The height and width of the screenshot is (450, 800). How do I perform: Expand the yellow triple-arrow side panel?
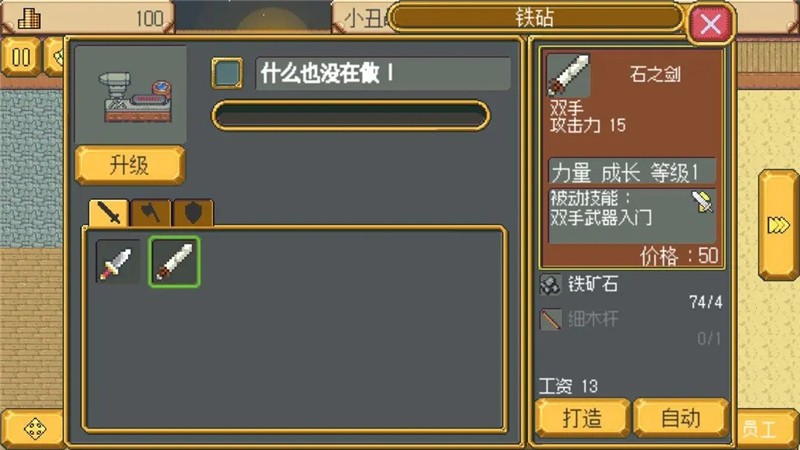tap(778, 224)
